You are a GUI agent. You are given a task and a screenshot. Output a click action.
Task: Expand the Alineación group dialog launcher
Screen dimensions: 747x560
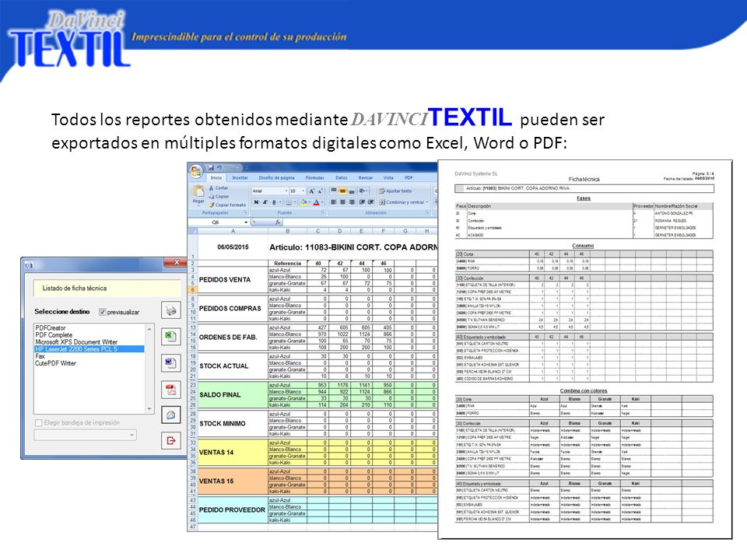click(x=428, y=213)
